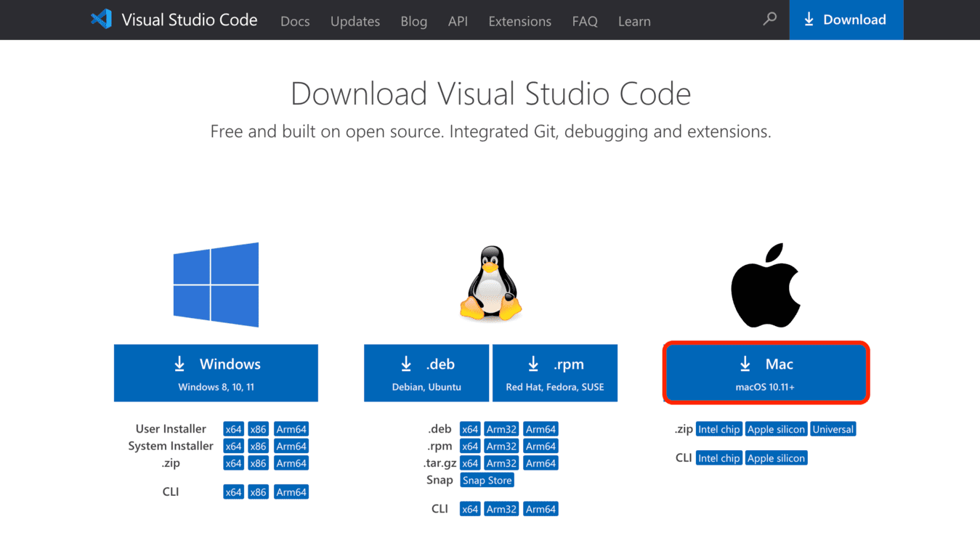Select Linux .tar.gz Arm64 download
The image size is (980, 551).
540,463
